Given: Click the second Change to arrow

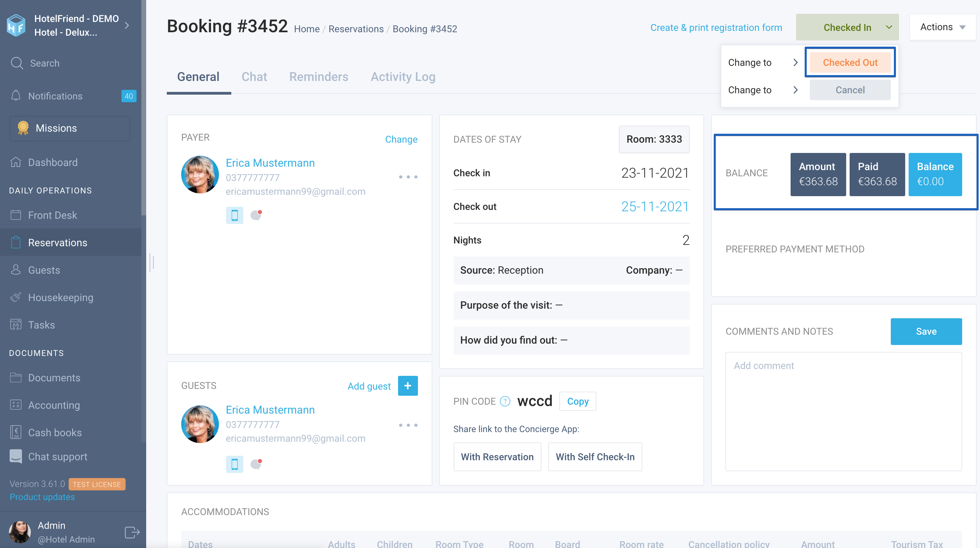Looking at the screenshot, I should click(795, 90).
